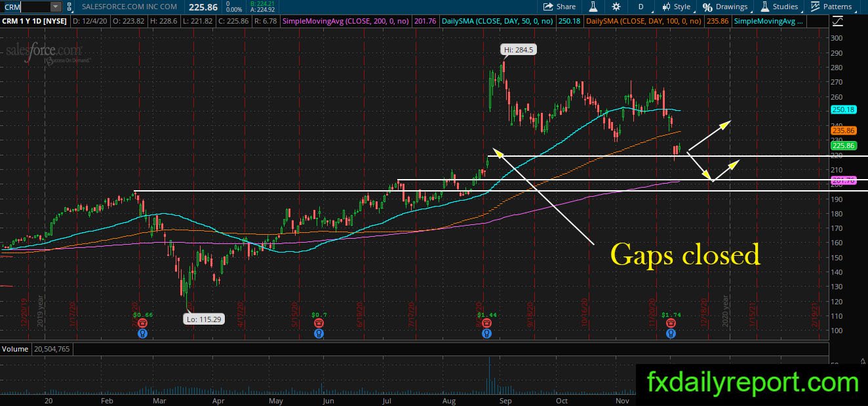Click the last price 225.86 in top bar
The height and width of the screenshot is (406, 868).
pyautogui.click(x=203, y=7)
